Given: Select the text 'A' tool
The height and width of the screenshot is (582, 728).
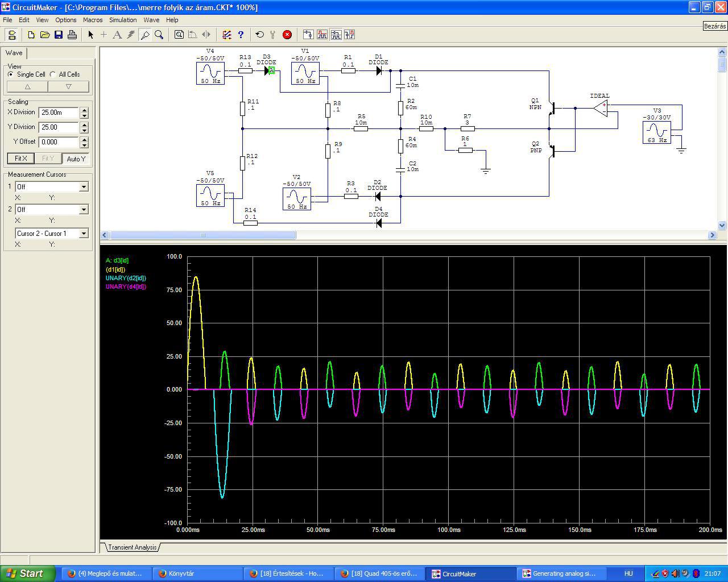Looking at the screenshot, I should click(x=117, y=35).
